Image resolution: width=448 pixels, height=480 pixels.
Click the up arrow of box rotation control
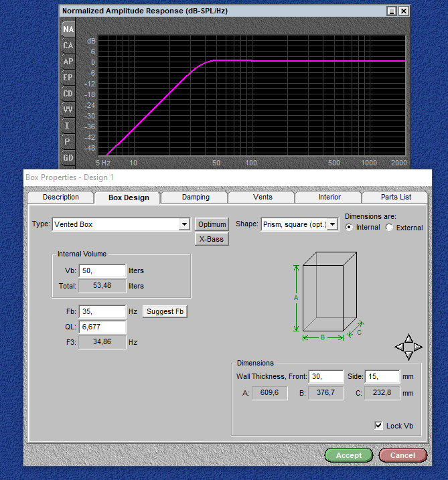[x=408, y=338]
